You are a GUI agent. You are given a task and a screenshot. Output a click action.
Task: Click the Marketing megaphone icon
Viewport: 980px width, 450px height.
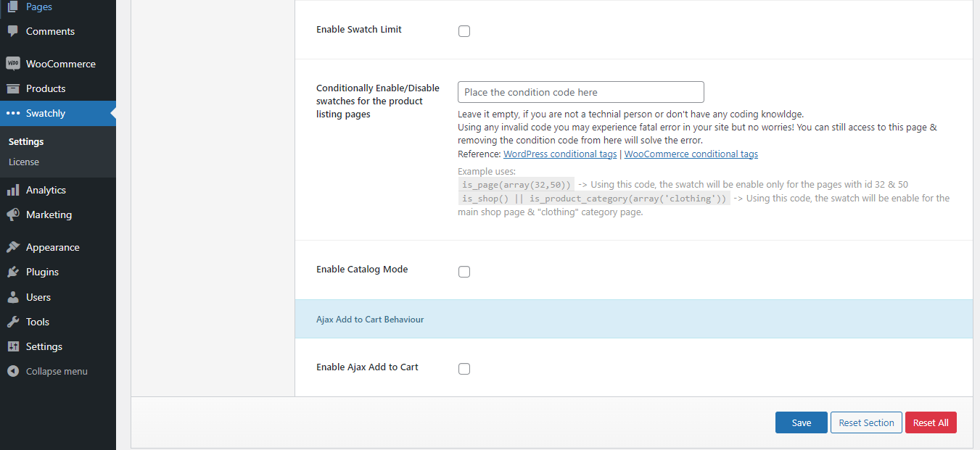tap(12, 214)
